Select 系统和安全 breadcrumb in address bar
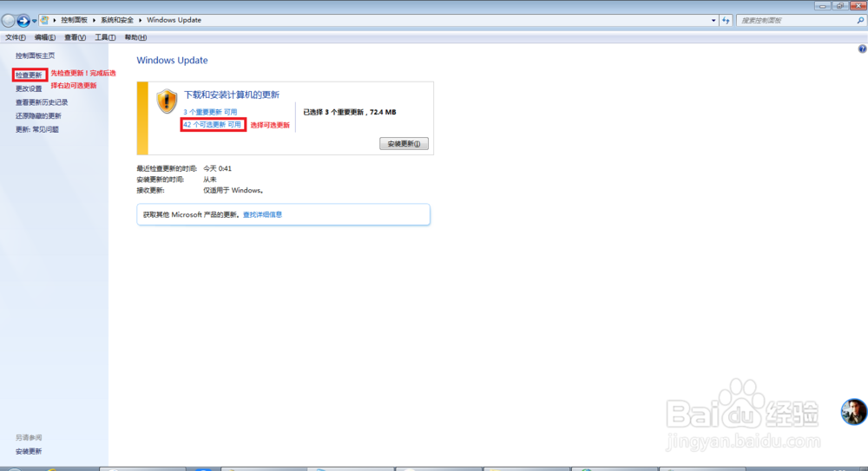Screen dimensions: 868x471 117,20
